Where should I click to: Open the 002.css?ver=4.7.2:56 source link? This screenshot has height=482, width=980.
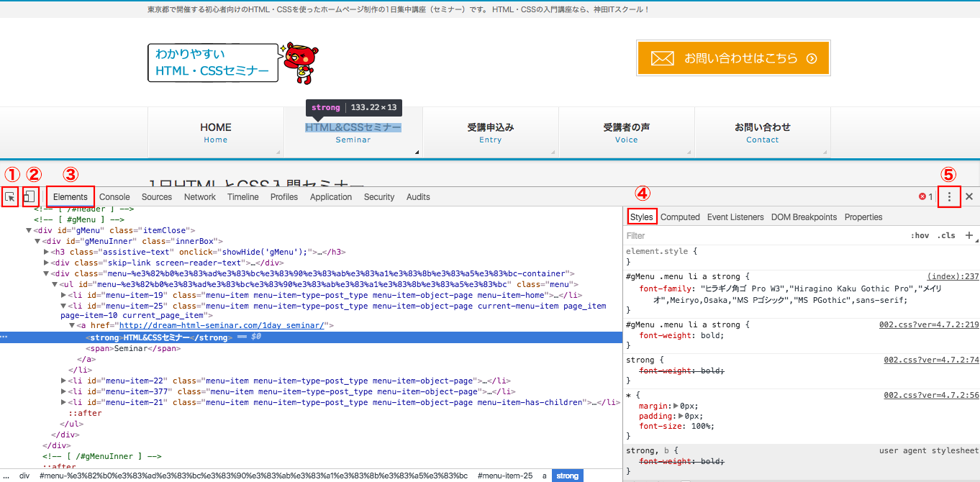coord(931,395)
